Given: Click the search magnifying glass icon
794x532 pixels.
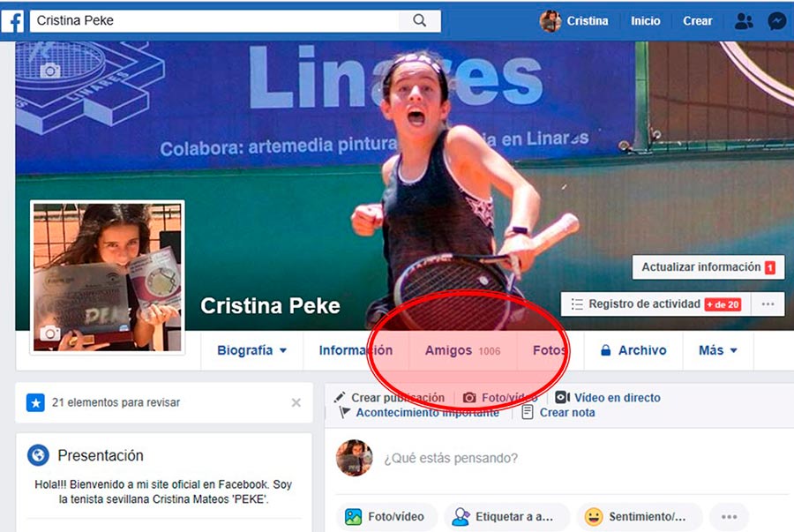Looking at the screenshot, I should (420, 20).
